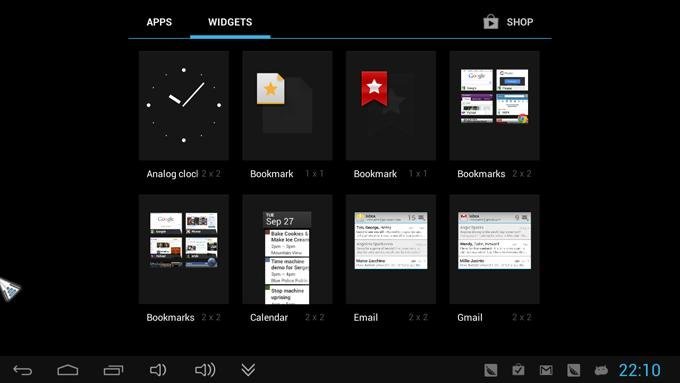680x383 pixels.
Task: Lower volume using the quieter speaker icon
Action: [158, 370]
